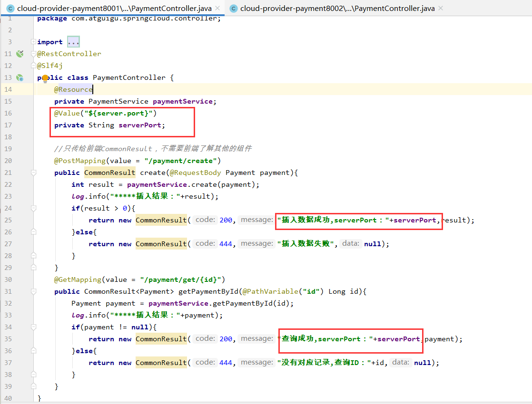Click the "data:" parameter hint on line 27
The width and height of the screenshot is (532, 404).
[351, 243]
